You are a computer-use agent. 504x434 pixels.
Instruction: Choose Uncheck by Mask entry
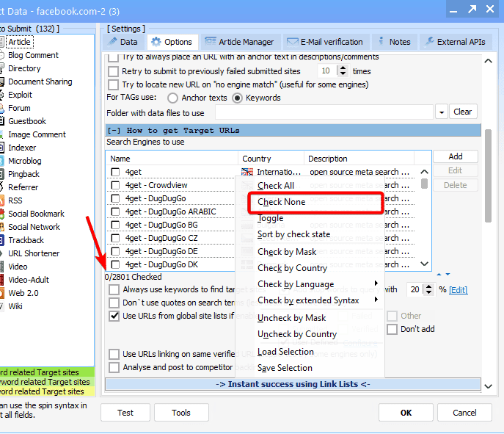(310, 318)
